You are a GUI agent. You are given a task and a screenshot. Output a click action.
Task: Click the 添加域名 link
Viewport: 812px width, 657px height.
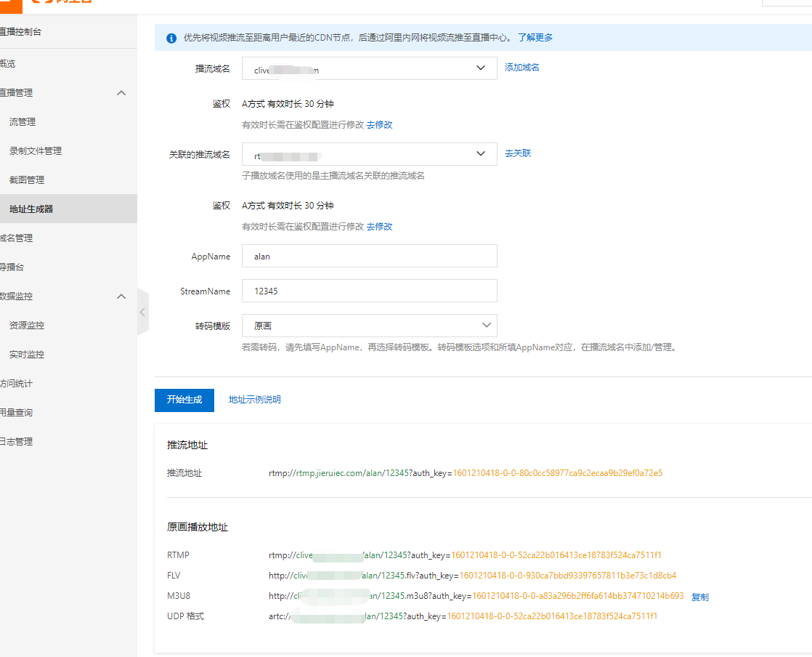(x=521, y=68)
